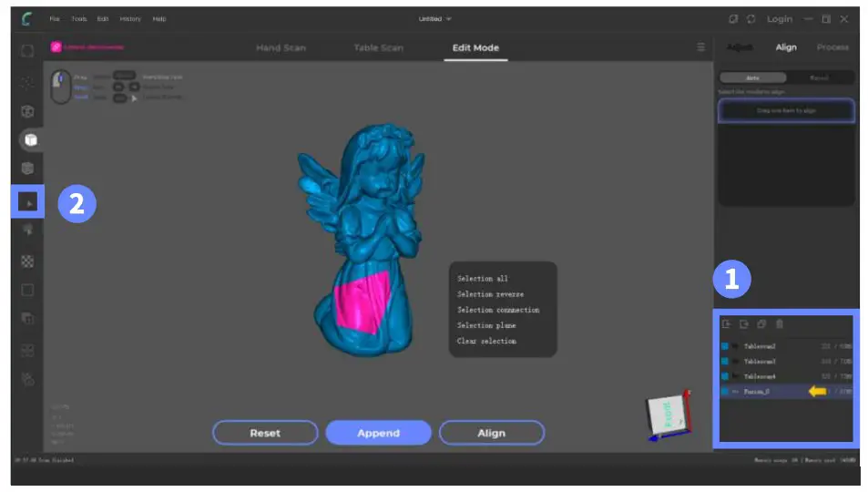The width and height of the screenshot is (868, 492).
Task: Click the trash delete icon in model list
Action: (x=780, y=324)
